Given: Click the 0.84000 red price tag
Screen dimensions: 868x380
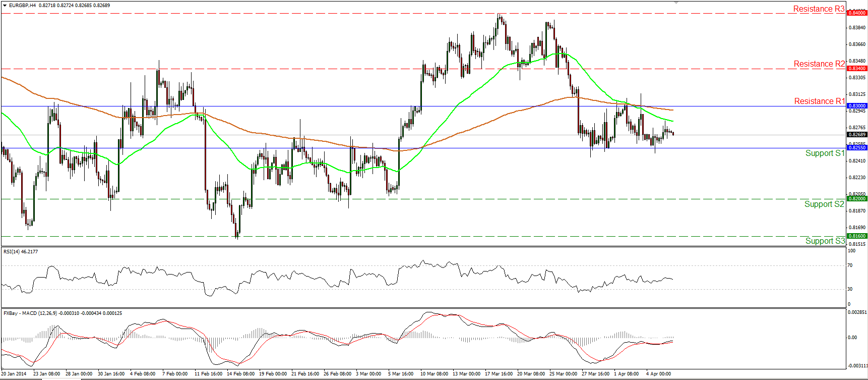Looking at the screenshot, I should 857,13.
